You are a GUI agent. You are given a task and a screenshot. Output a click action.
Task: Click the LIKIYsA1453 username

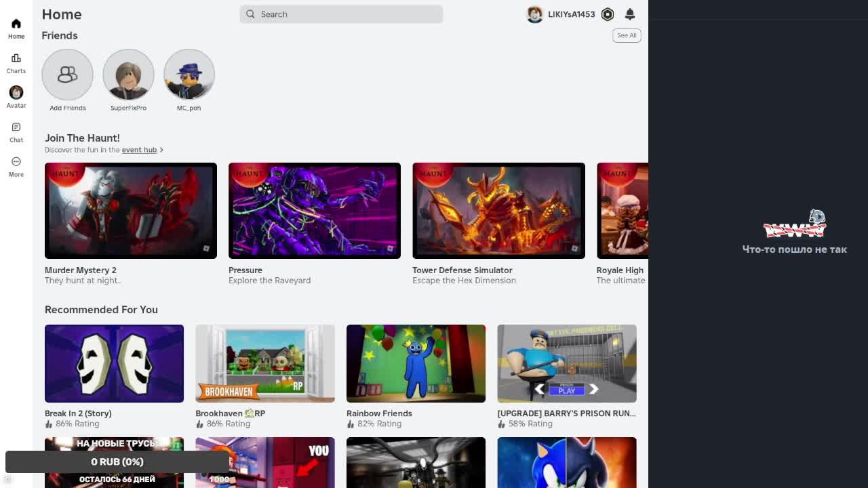pos(571,14)
